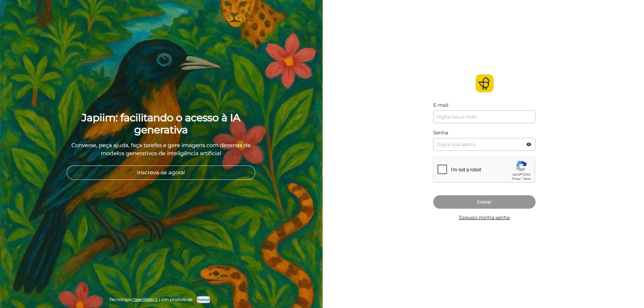Open the reCAPTCHA Terms link
The height and width of the screenshot is (308, 644).
527,179
